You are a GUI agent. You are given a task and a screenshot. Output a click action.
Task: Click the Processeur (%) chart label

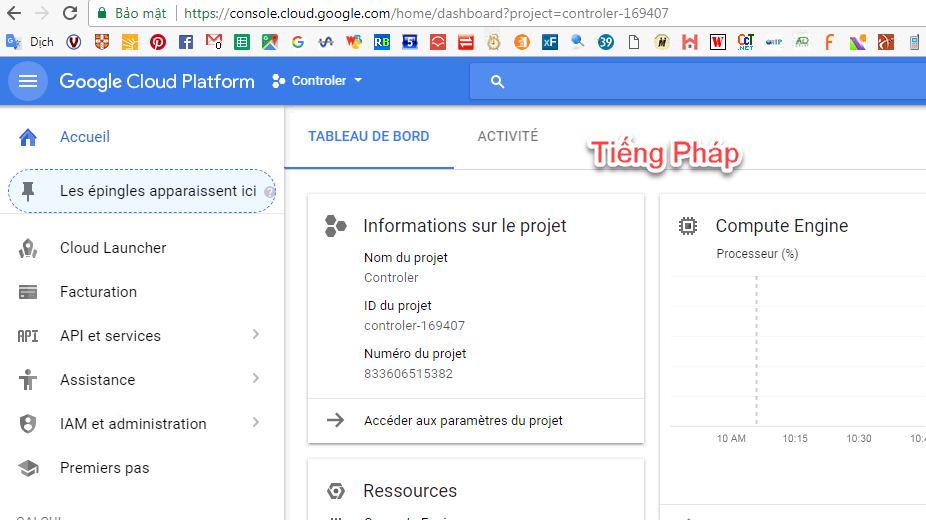pos(757,254)
